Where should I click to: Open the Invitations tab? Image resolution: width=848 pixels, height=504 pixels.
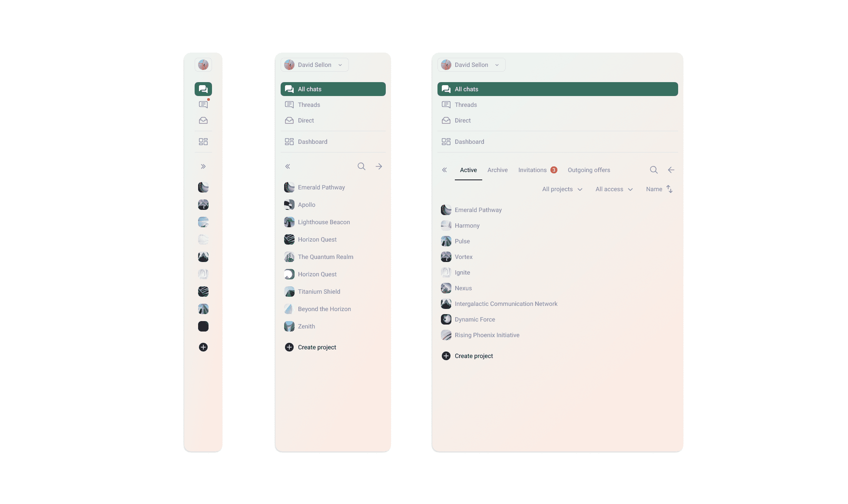(538, 170)
